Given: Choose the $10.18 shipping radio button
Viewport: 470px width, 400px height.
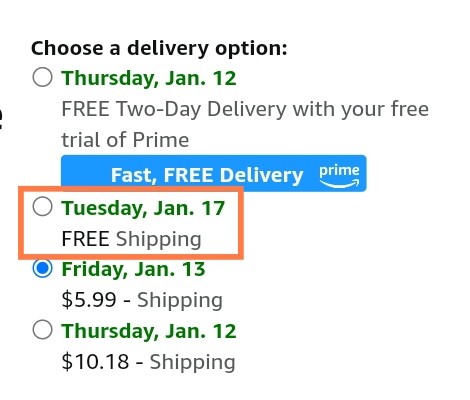Looking at the screenshot, I should (42, 330).
